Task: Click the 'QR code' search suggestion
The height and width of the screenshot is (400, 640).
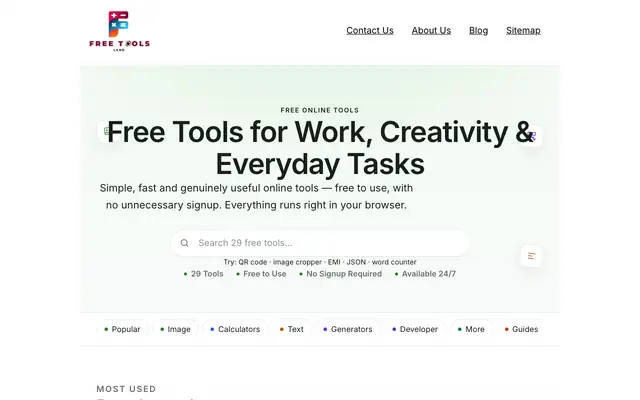Action: [x=253, y=262]
